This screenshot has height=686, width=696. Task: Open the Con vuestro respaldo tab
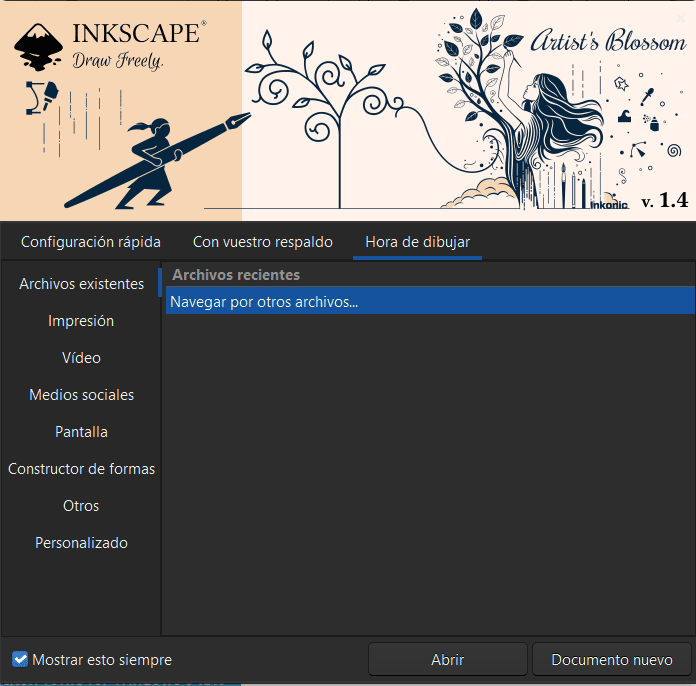[x=262, y=242]
